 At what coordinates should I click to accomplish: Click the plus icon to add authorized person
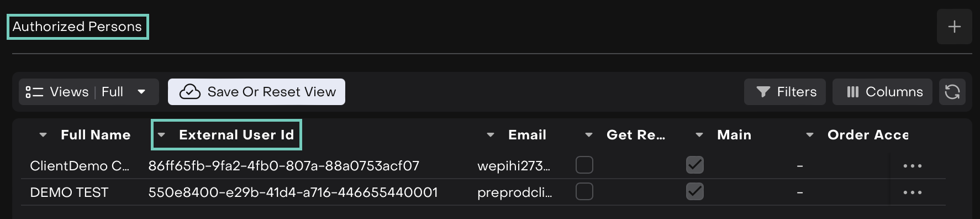(954, 27)
